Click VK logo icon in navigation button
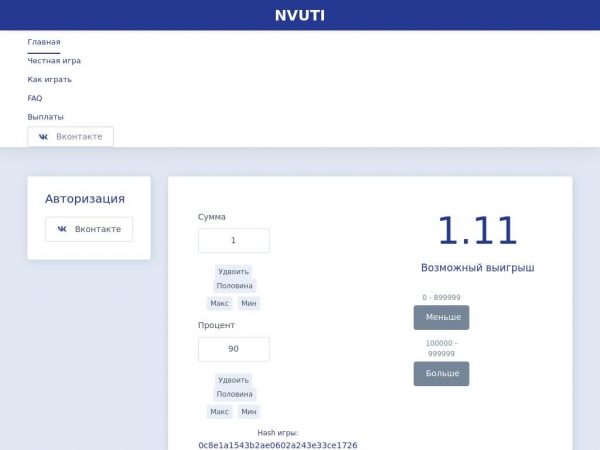600x450 pixels. tap(43, 137)
